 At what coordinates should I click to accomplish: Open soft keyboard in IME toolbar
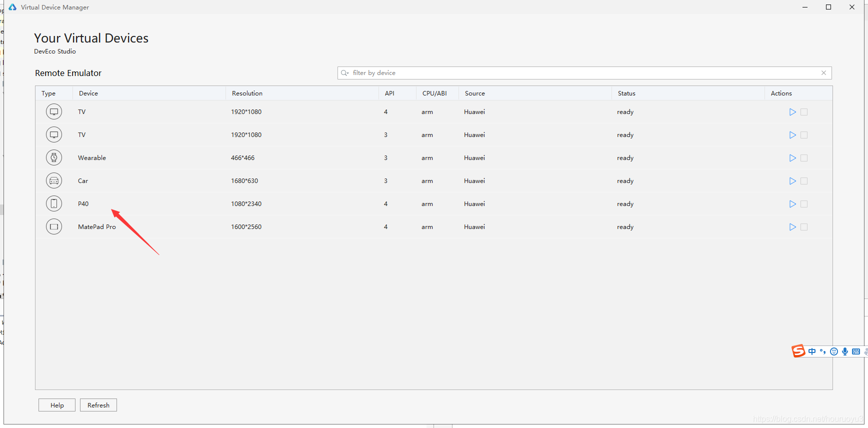point(856,351)
